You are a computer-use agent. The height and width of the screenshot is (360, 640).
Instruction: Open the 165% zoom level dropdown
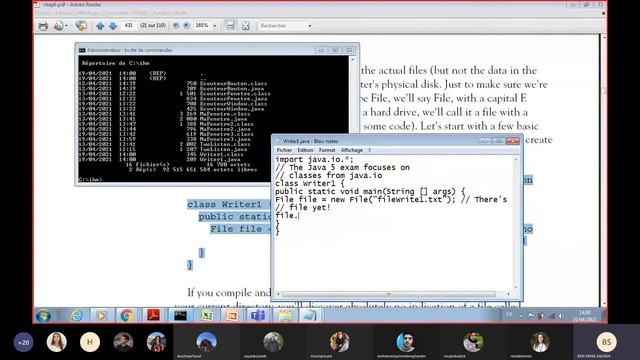[215, 26]
